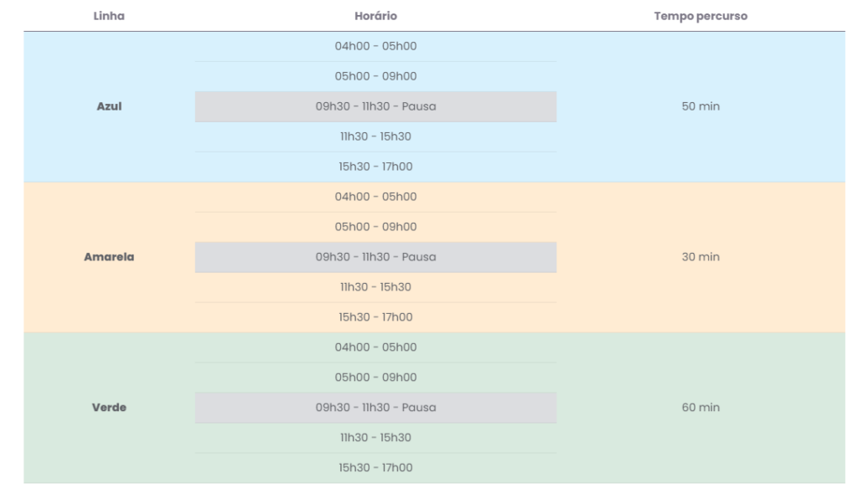
Task: Click the Horário column header
Action: 375,16
